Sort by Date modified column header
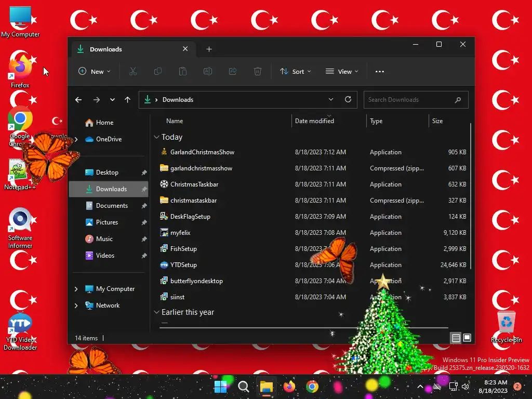532x399 pixels. click(x=314, y=121)
